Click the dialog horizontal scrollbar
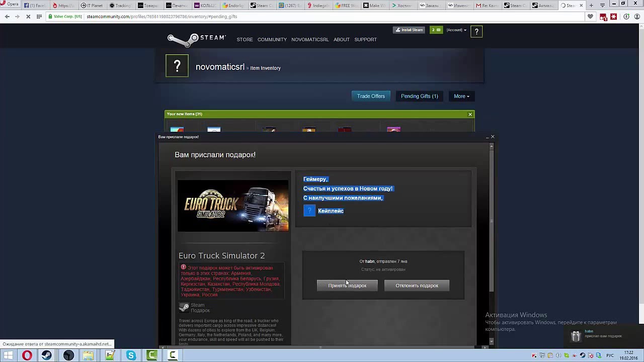Image resolution: width=644 pixels, height=362 pixels. 320,347
